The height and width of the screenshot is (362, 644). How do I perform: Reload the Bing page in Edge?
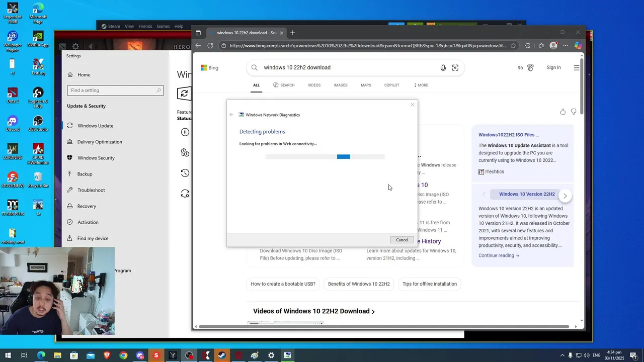(x=210, y=45)
